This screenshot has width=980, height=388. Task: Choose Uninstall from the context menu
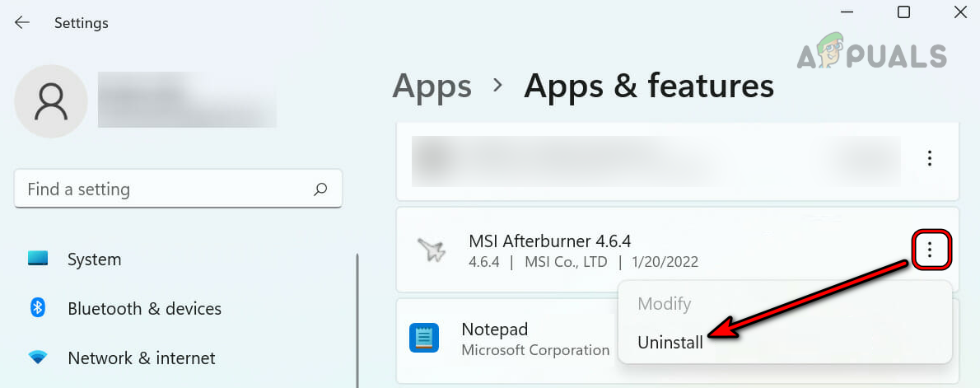(670, 343)
